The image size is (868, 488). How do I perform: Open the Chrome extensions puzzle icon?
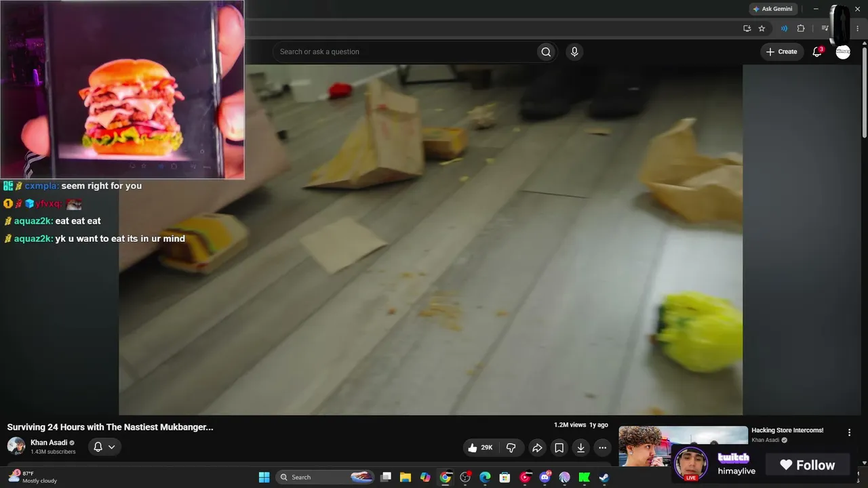click(801, 28)
